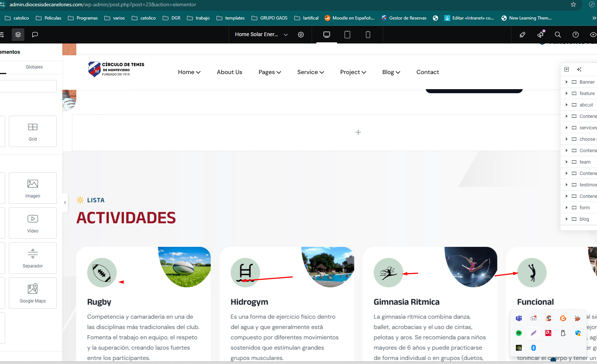Click the plus button to add section
The height and width of the screenshot is (364, 597).
coord(358,132)
